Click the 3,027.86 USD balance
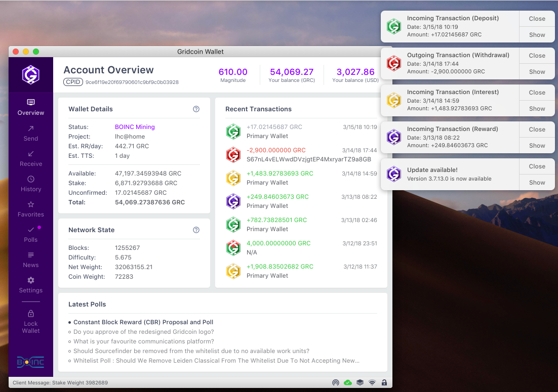Viewport: 558px width, 392px height. [x=355, y=72]
